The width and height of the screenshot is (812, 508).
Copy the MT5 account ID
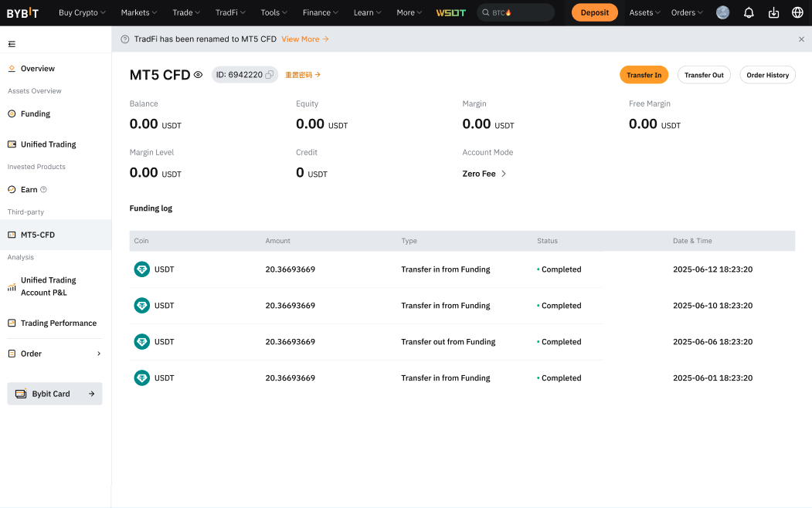click(x=270, y=75)
